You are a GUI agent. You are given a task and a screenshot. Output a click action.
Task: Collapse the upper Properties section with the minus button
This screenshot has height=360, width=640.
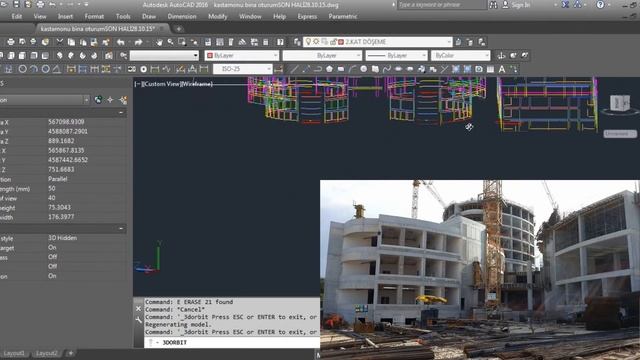coord(121,112)
